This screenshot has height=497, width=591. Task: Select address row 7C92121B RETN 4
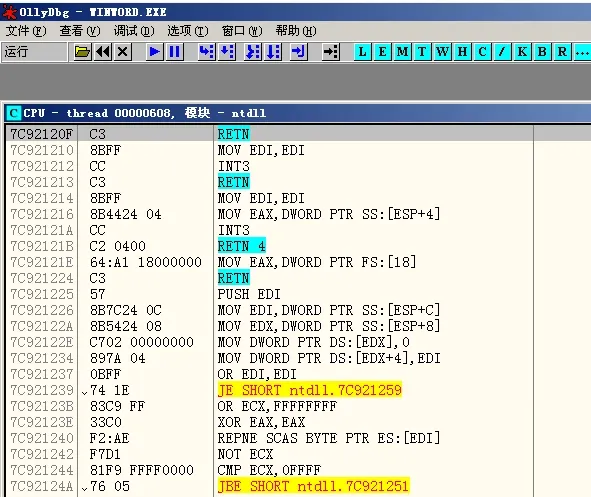click(x=269, y=246)
